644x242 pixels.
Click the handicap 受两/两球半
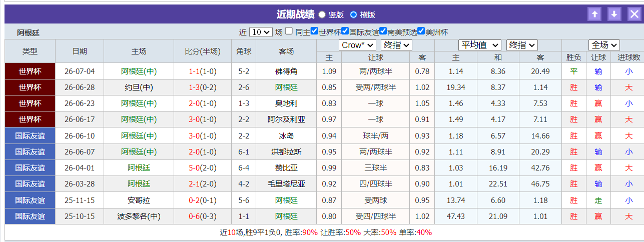click(375, 87)
